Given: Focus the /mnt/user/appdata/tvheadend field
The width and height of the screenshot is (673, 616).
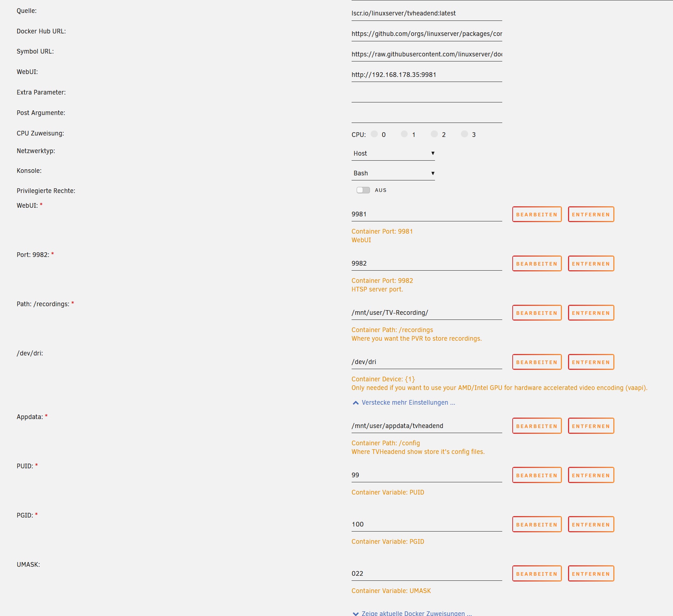Looking at the screenshot, I should (427, 426).
